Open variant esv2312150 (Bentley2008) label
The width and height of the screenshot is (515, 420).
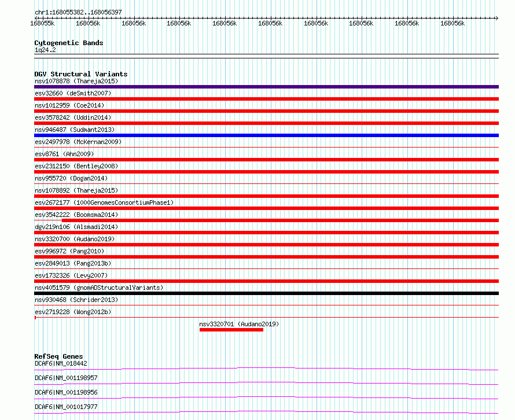(76, 166)
